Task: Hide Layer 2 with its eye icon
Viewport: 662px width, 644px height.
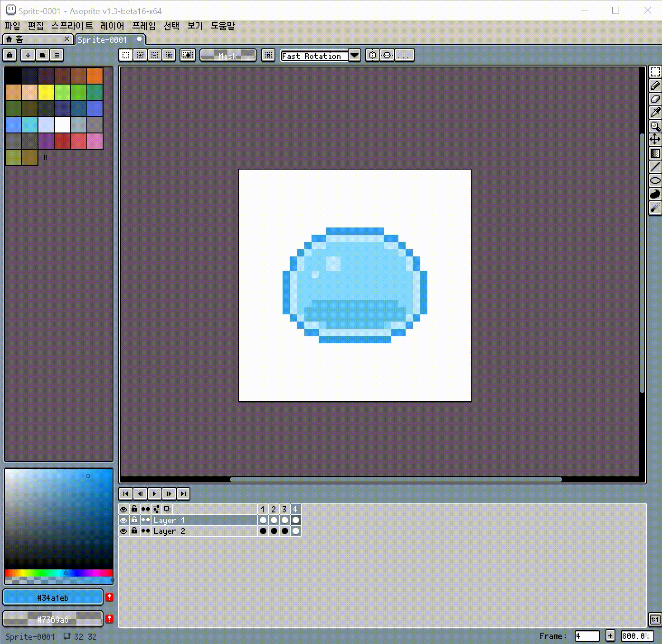Action: (123, 531)
